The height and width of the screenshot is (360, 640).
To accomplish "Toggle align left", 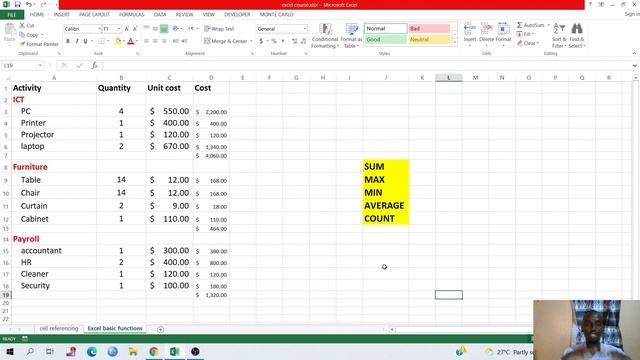I will tap(146, 41).
